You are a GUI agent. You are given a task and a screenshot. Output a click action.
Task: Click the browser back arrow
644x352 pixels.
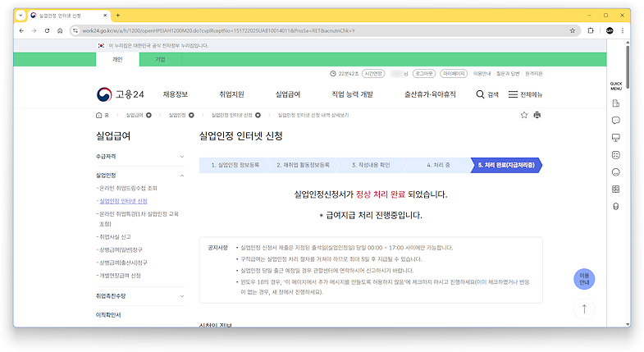click(21, 31)
